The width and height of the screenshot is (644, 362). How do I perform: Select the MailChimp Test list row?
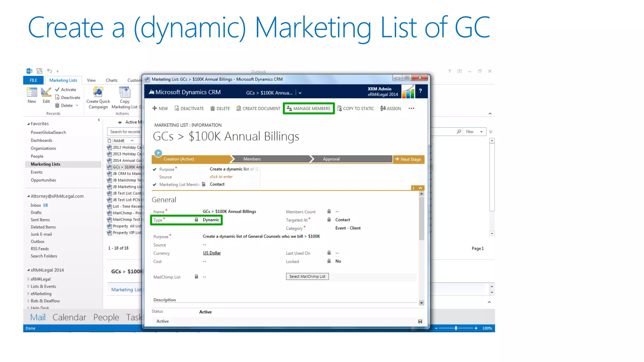[x=125, y=220]
